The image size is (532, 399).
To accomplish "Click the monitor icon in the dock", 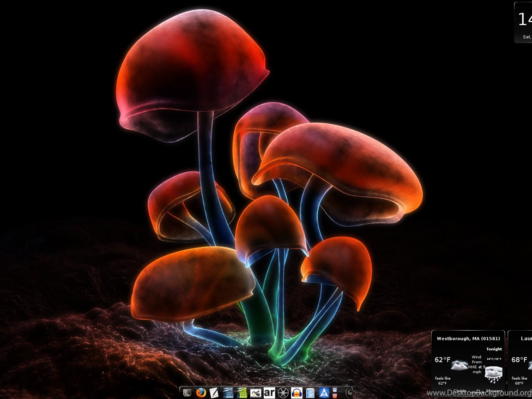I will click(187, 393).
